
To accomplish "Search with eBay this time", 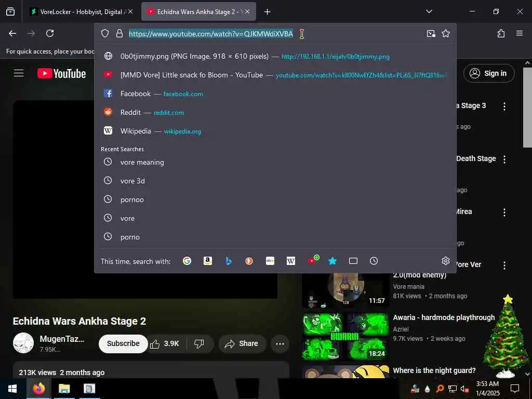I will click(x=270, y=261).
